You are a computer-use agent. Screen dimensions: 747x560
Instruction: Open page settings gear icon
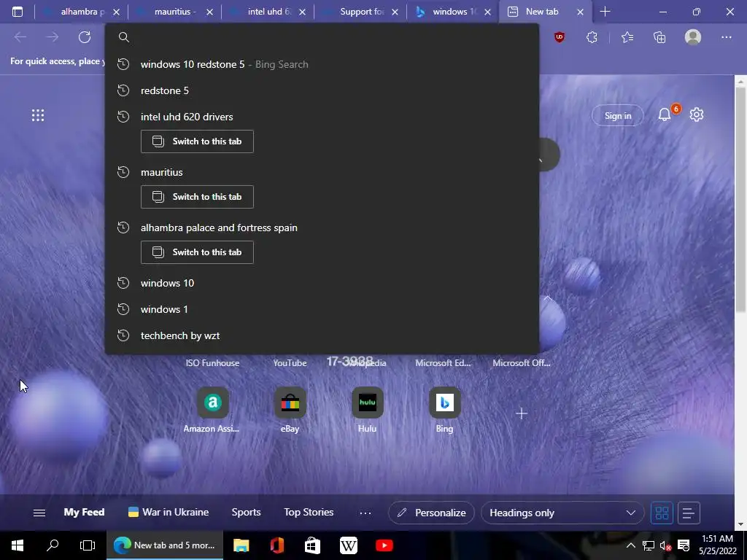pyautogui.click(x=697, y=114)
